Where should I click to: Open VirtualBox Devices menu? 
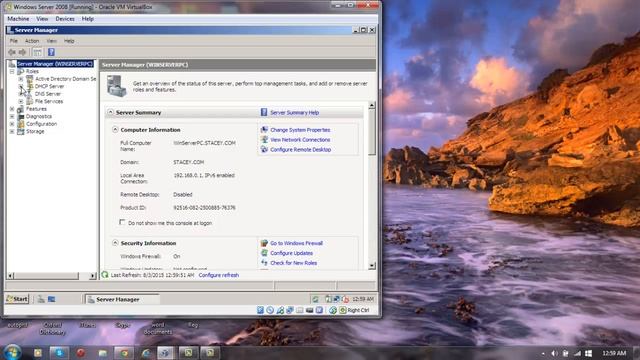click(65, 19)
